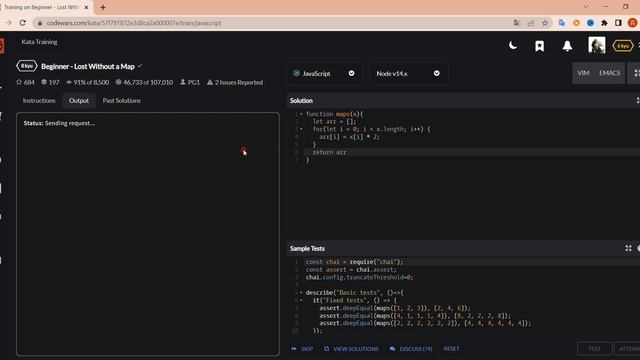Click the SKIP kata button
The width and height of the screenshot is (640, 360).
click(302, 349)
